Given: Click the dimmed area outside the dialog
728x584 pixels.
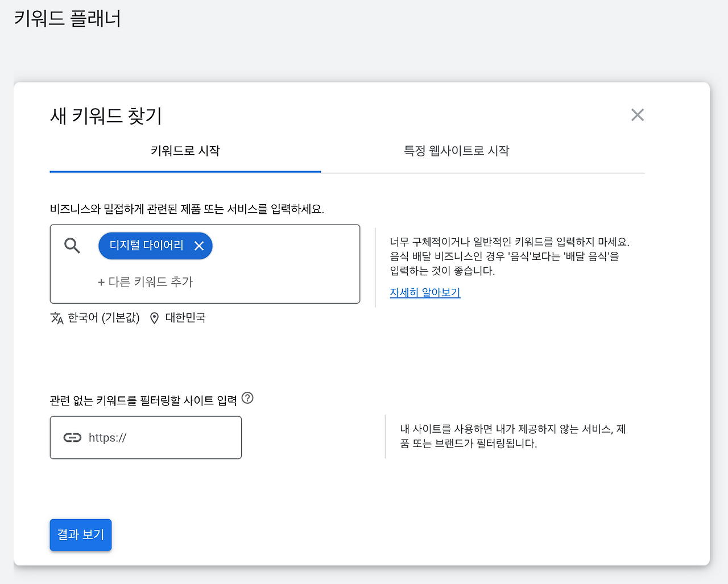Looking at the screenshot, I should click(x=364, y=40).
